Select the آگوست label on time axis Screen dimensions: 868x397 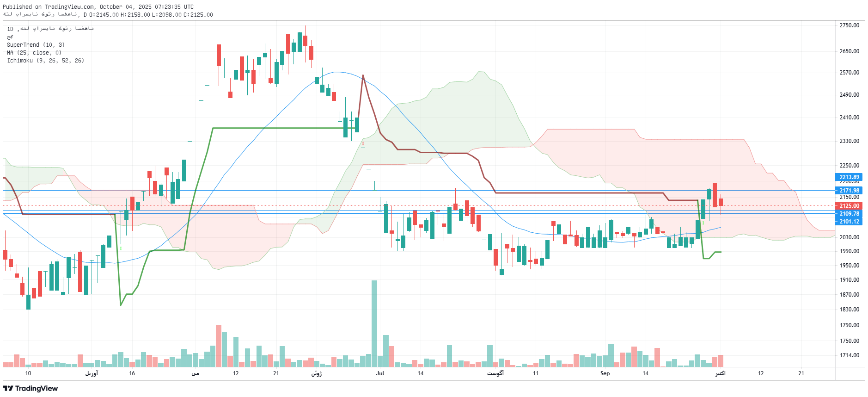coord(495,373)
